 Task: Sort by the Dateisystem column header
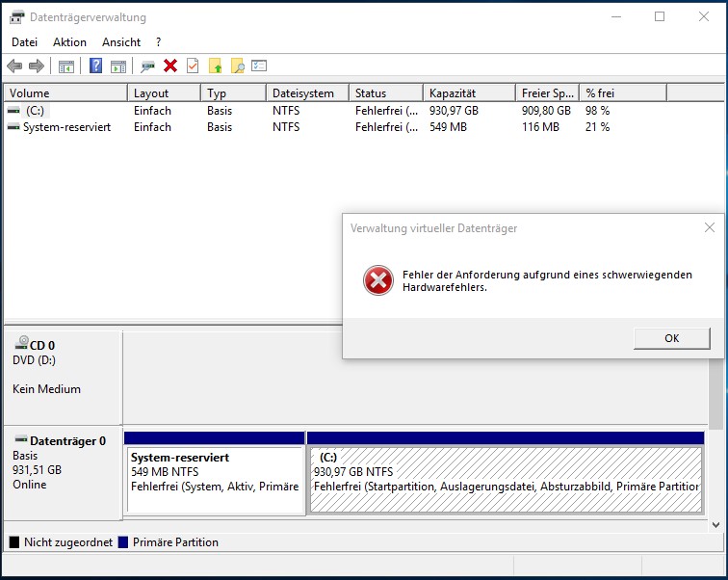click(x=308, y=92)
